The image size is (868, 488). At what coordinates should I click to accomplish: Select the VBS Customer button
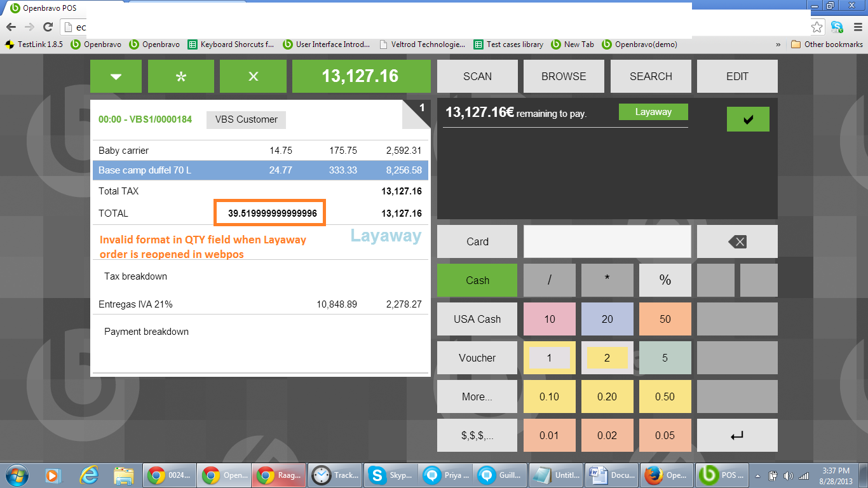click(x=247, y=119)
